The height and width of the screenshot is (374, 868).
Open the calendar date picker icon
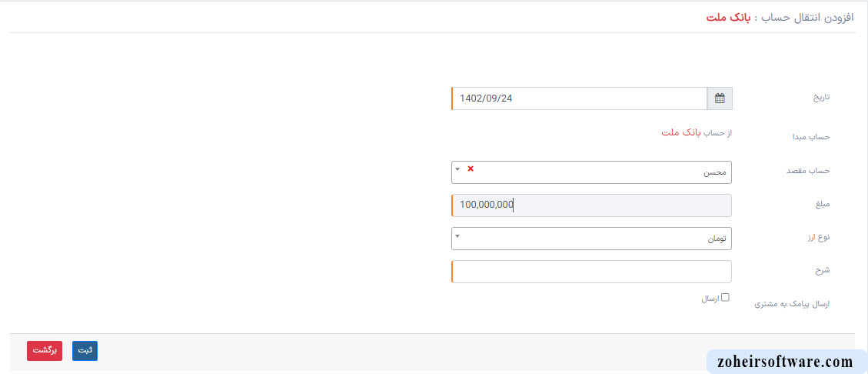[x=720, y=99]
